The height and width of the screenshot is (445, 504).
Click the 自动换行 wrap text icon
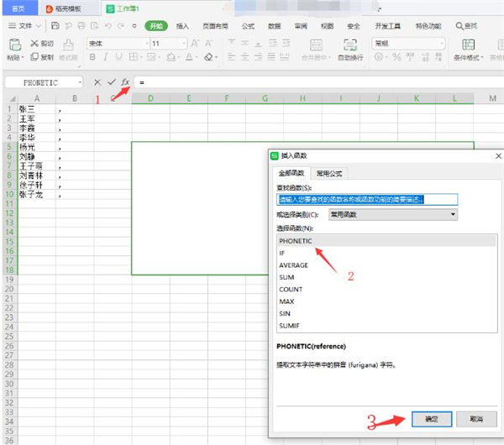pos(350,49)
